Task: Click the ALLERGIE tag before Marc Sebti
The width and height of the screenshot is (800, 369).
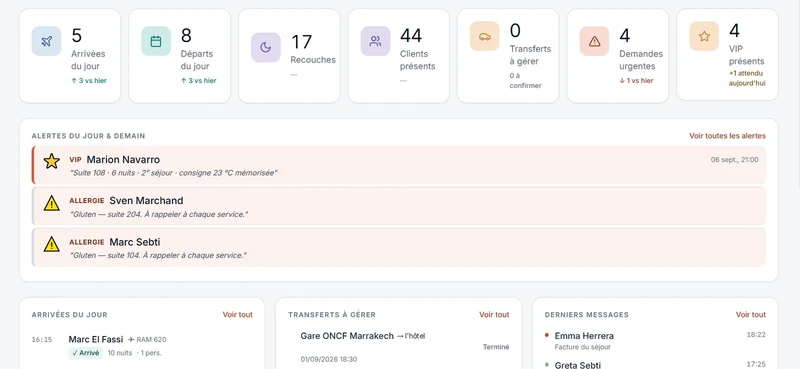Action: pyautogui.click(x=87, y=242)
